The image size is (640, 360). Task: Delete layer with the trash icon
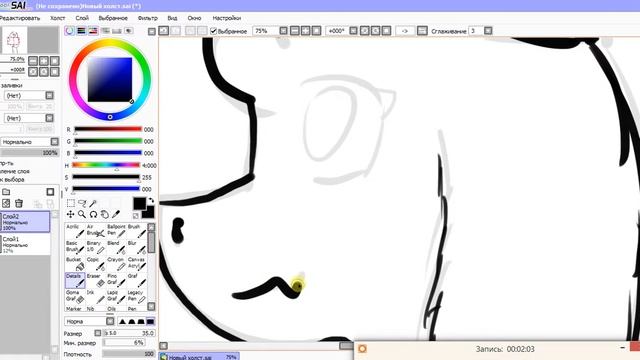(x=19, y=203)
